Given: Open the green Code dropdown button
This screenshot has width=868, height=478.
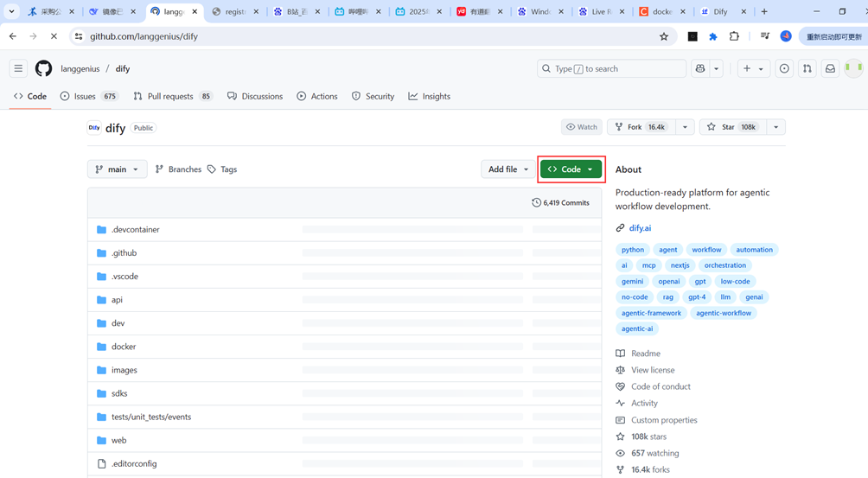Looking at the screenshot, I should pos(571,169).
